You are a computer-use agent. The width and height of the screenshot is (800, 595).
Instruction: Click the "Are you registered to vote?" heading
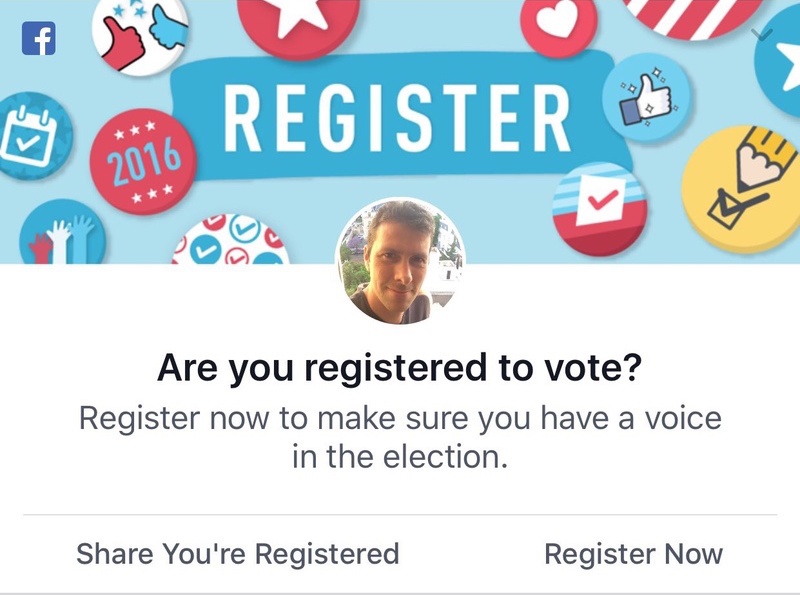point(399,369)
